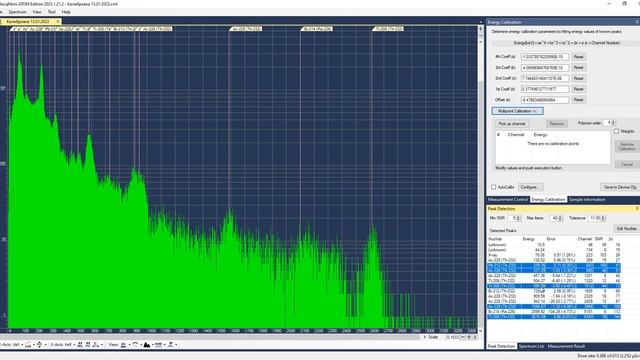Image resolution: width=640 pixels, height=360 pixels.
Task: Click the first View toolbar icon
Action: click(x=124, y=344)
